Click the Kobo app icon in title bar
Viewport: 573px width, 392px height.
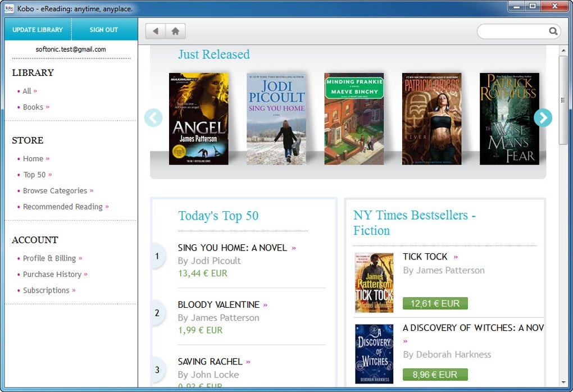(x=9, y=8)
